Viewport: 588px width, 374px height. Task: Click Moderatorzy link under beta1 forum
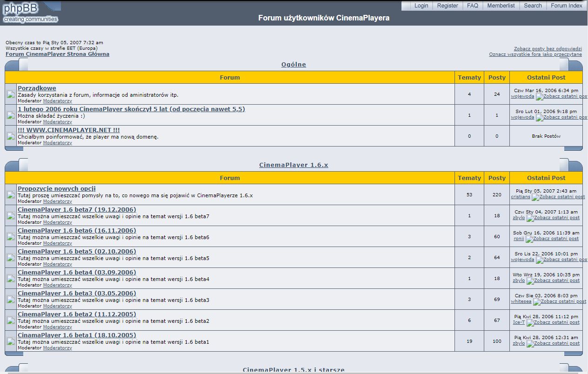[x=58, y=348]
